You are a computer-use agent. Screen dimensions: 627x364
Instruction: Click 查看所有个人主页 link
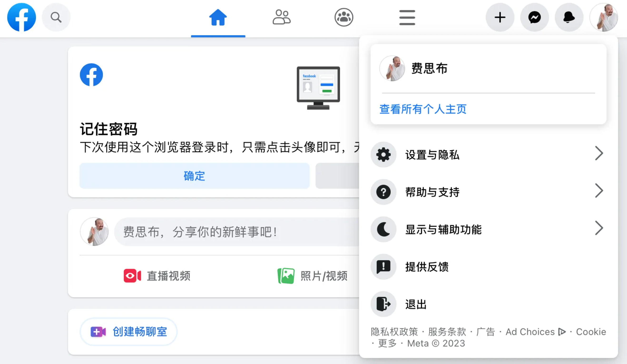tap(423, 109)
